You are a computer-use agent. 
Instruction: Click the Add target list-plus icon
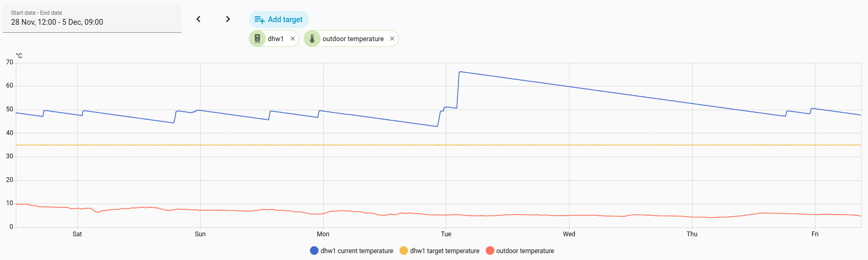coord(260,20)
